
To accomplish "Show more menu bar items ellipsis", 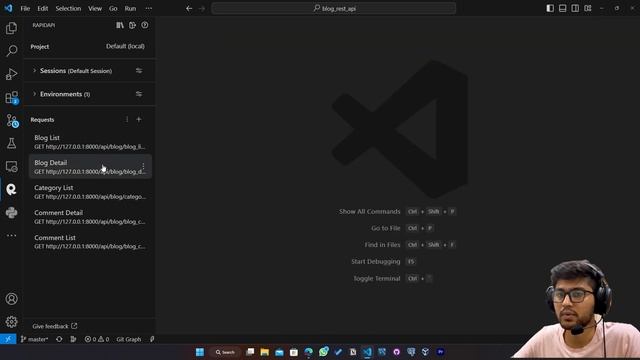I will coord(149,8).
